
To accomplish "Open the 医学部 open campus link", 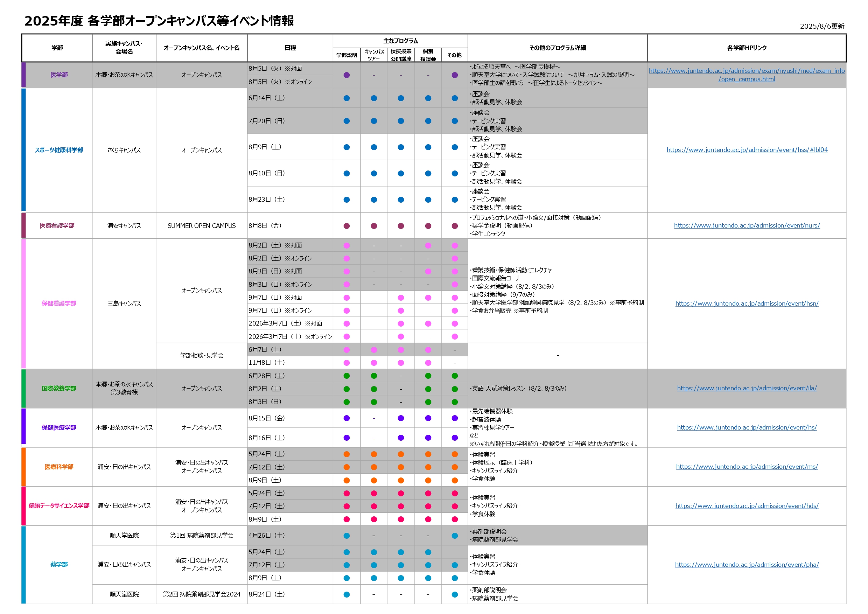I will 746,75.
